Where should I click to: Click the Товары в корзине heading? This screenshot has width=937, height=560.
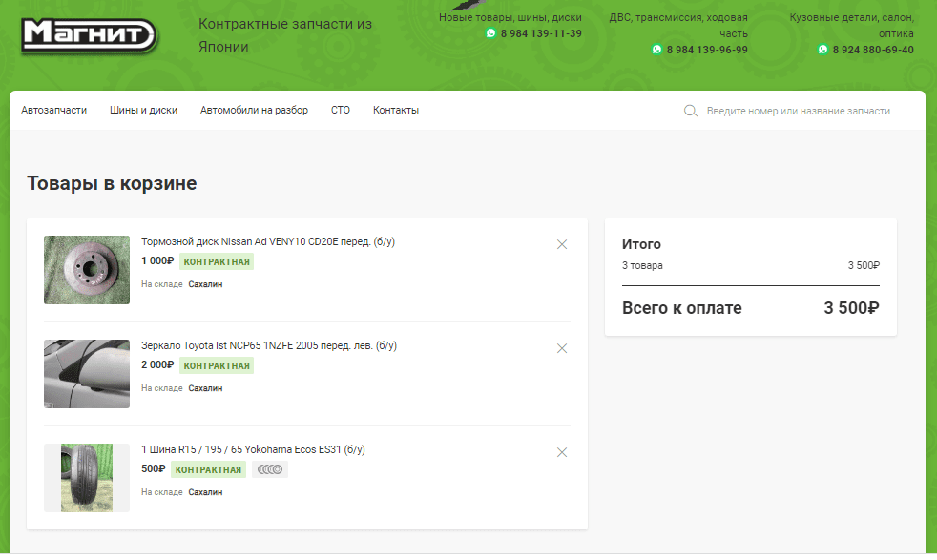coord(112,183)
